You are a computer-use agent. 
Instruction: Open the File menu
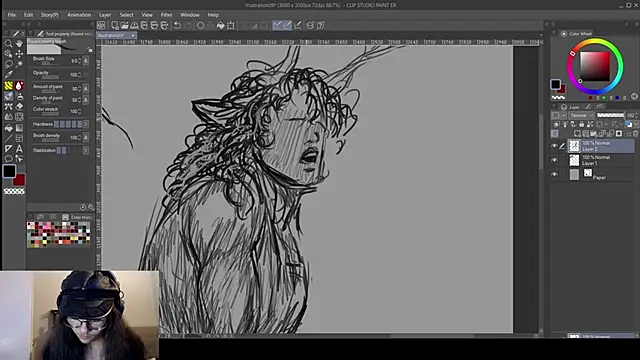(11, 15)
